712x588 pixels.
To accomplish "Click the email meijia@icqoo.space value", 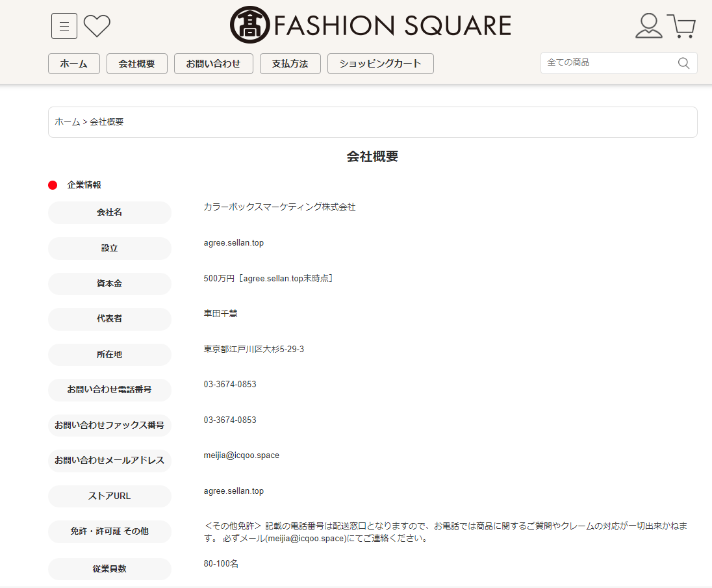I will [242, 455].
